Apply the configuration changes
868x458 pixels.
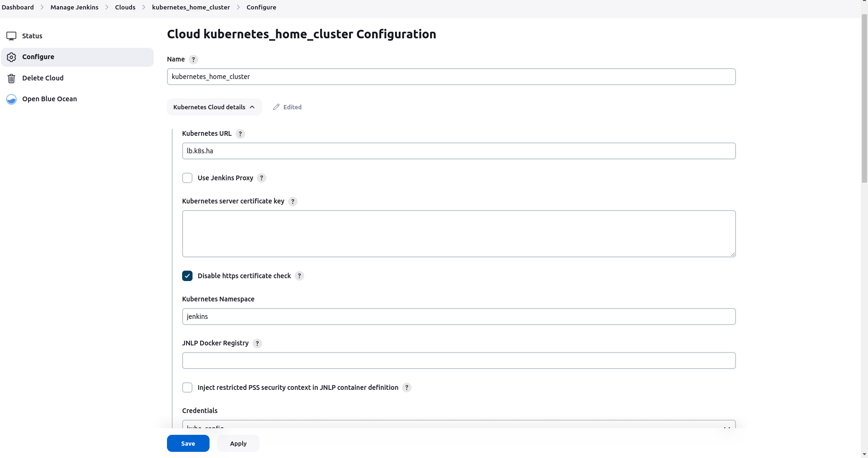[x=238, y=443]
